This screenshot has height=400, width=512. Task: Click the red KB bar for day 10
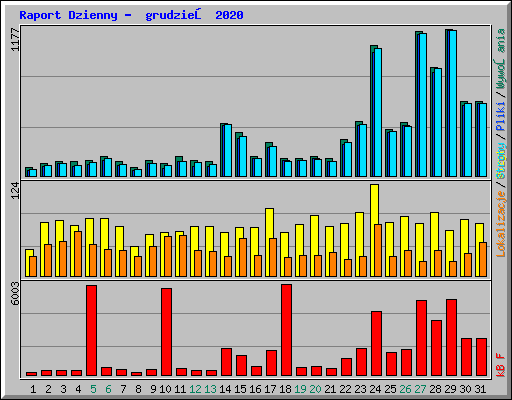[167, 332]
